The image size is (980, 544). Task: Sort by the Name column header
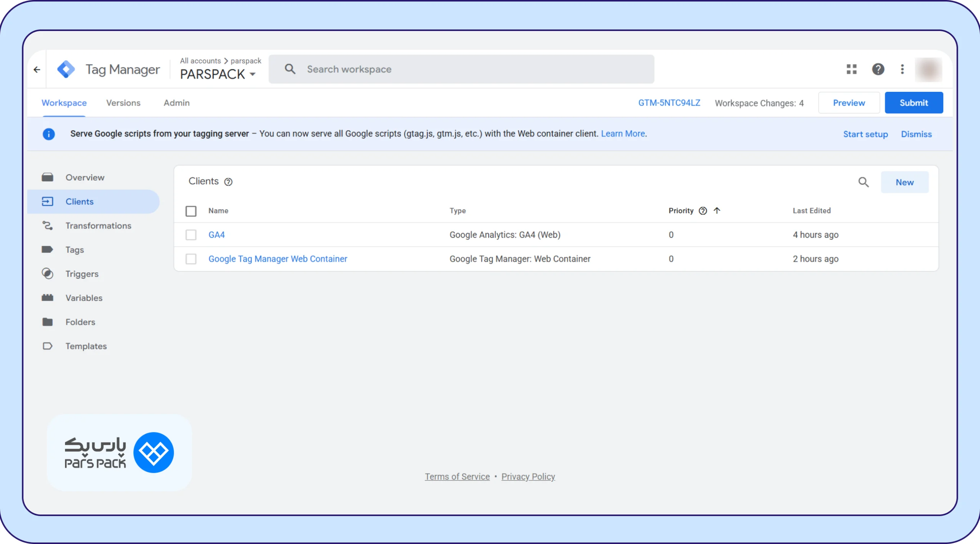coord(218,211)
